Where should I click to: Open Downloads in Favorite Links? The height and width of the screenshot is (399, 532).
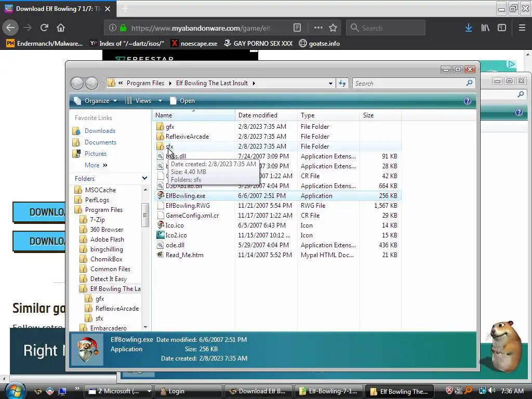(100, 131)
